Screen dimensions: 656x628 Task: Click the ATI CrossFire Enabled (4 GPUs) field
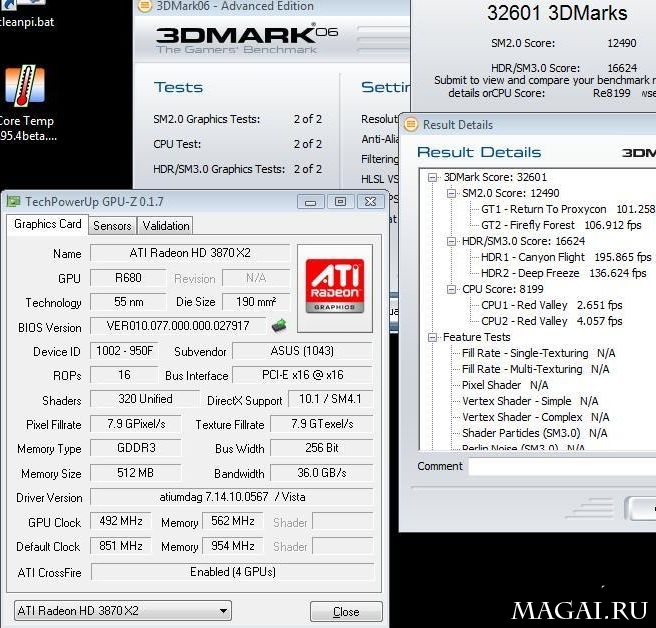click(233, 572)
